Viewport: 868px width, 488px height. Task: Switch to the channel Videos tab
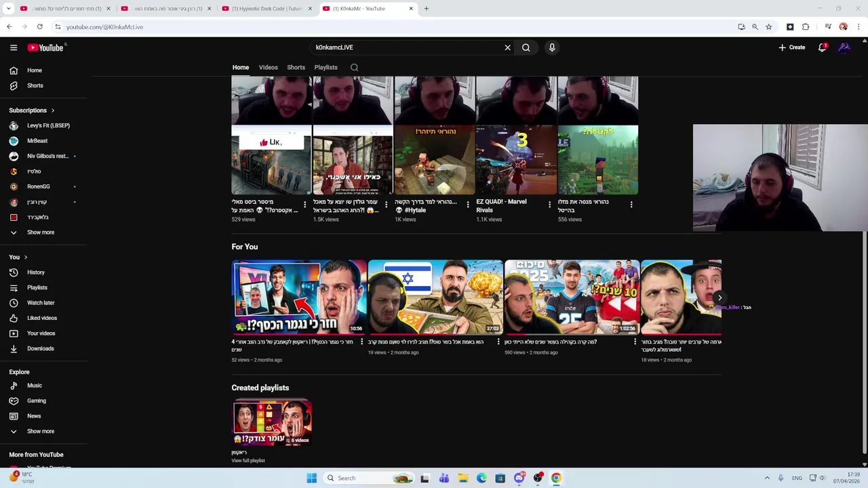[268, 67]
